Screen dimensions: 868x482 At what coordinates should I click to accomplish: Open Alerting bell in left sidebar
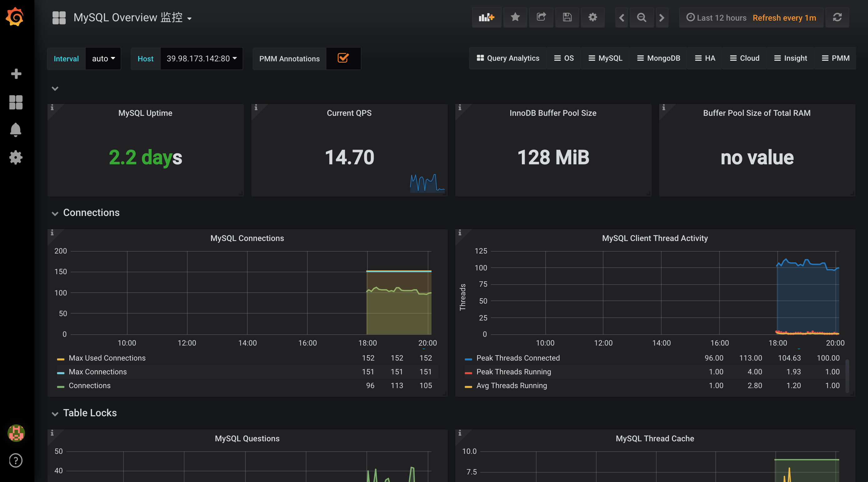tap(16, 130)
